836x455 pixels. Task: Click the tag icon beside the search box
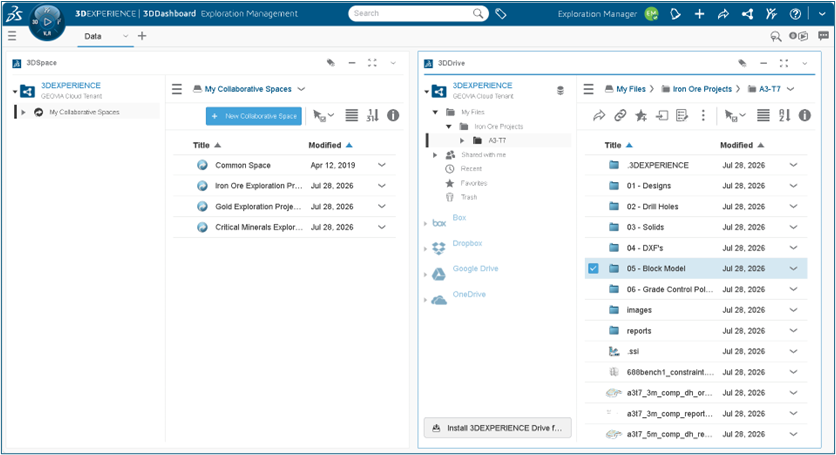(501, 14)
